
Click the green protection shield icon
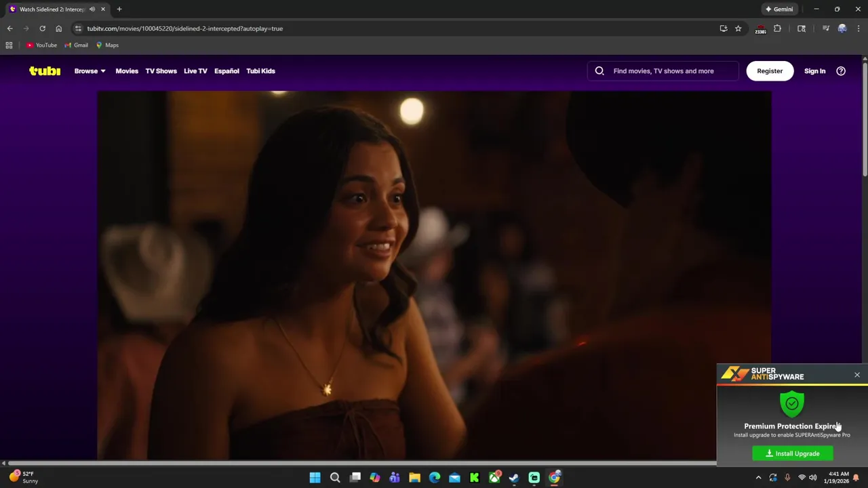[792, 404]
